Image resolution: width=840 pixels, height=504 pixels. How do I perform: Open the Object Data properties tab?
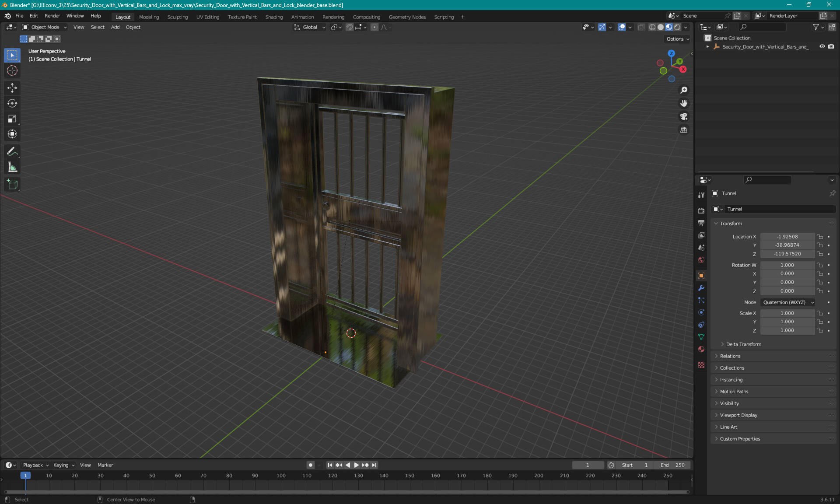[701, 337]
